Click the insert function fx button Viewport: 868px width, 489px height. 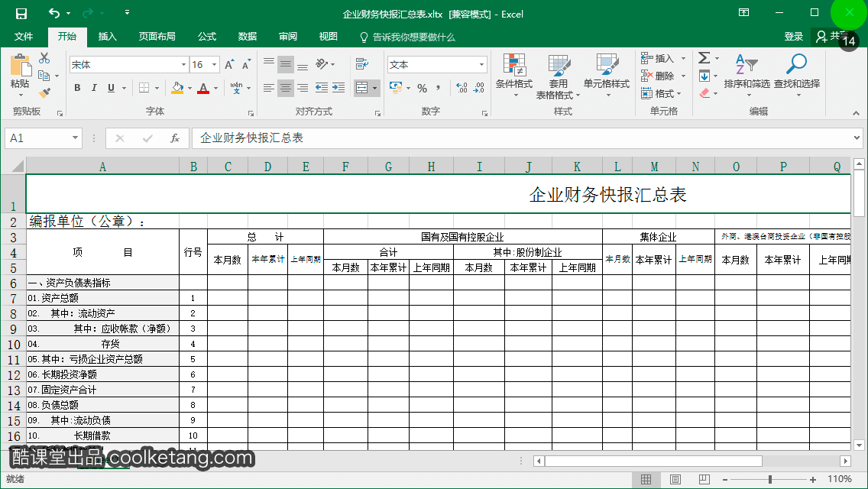point(175,138)
